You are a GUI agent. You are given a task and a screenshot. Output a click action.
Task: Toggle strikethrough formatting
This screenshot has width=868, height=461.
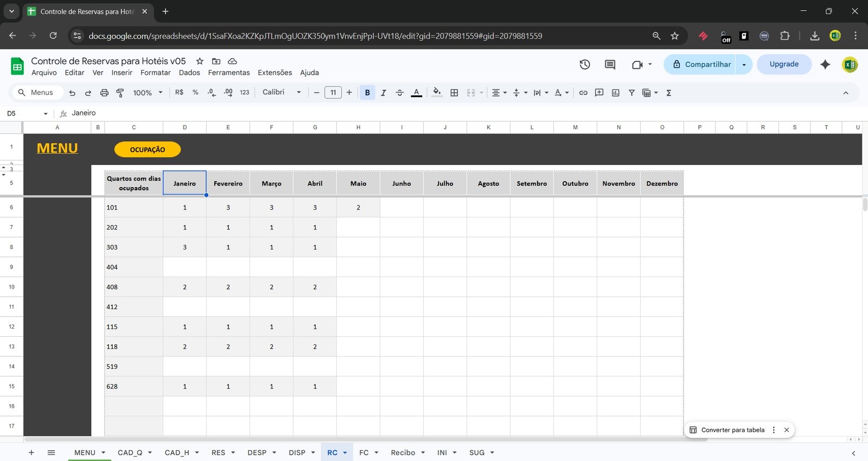click(400, 93)
